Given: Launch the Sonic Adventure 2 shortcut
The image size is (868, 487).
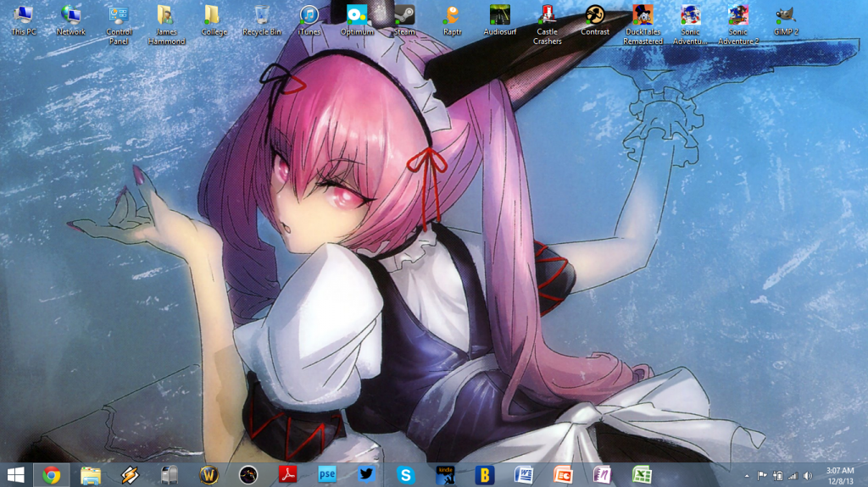Looking at the screenshot, I should click(737, 25).
